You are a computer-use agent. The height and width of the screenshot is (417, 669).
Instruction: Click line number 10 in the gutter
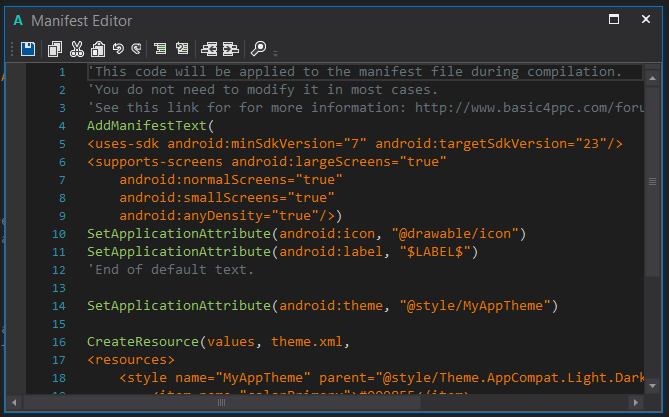pos(59,234)
